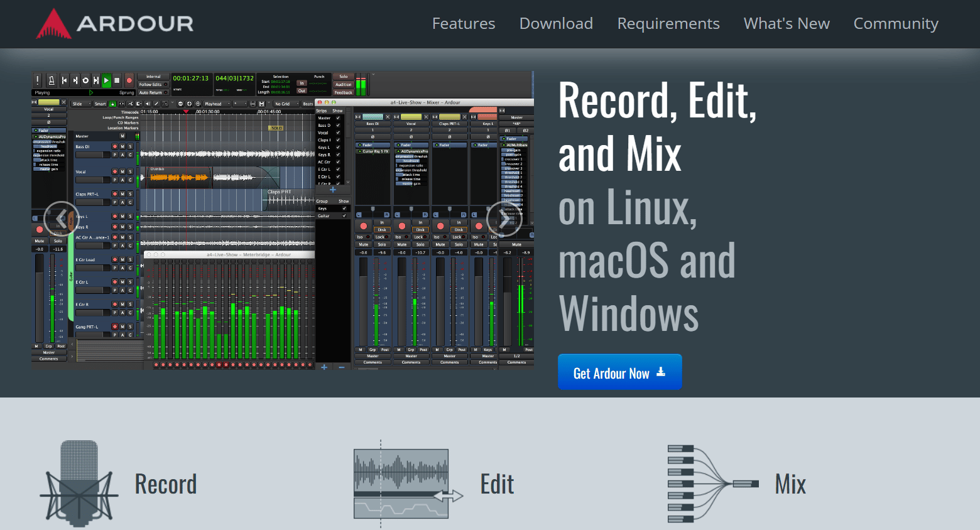Select the green Grab mode tool
Viewport: 980px width, 530px height.
pos(112,104)
